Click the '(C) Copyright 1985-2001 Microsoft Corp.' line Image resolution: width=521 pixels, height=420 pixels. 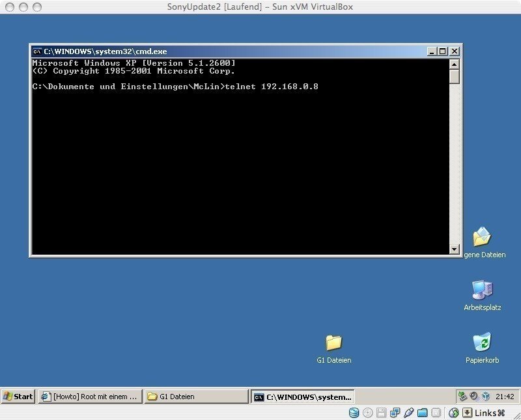[134, 71]
